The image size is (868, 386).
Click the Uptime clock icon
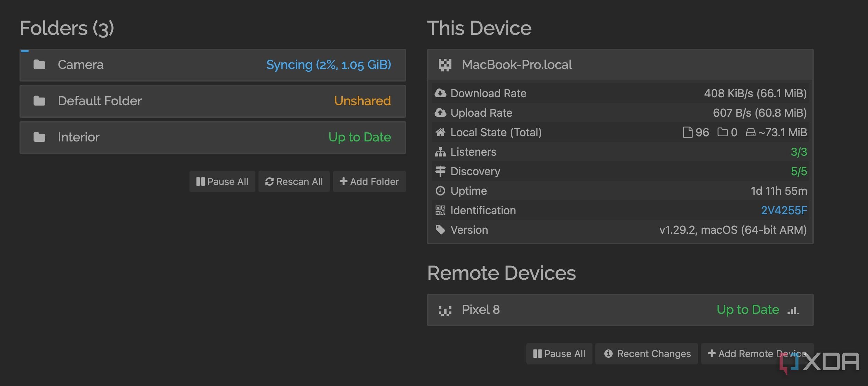(x=440, y=191)
